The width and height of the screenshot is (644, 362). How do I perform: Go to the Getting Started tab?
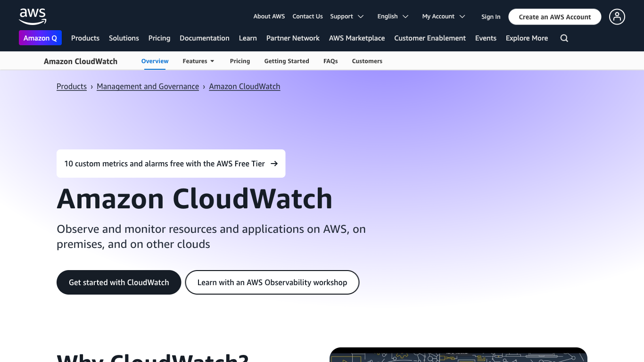pyautogui.click(x=287, y=61)
